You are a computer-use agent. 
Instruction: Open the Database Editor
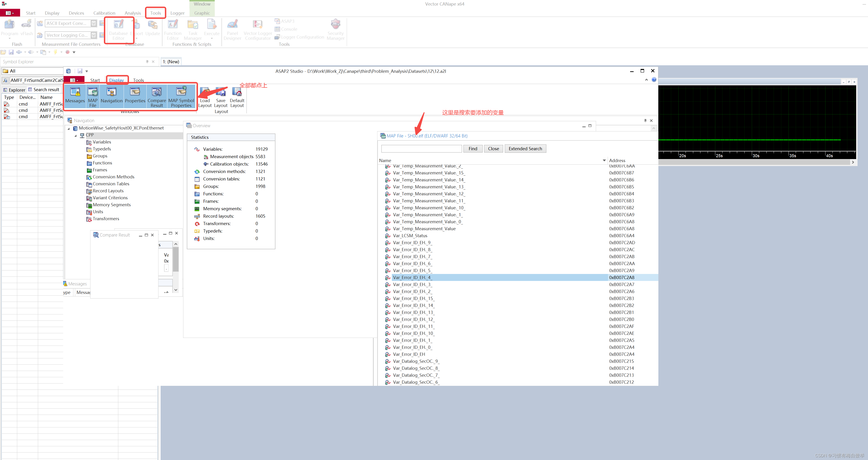click(x=119, y=30)
